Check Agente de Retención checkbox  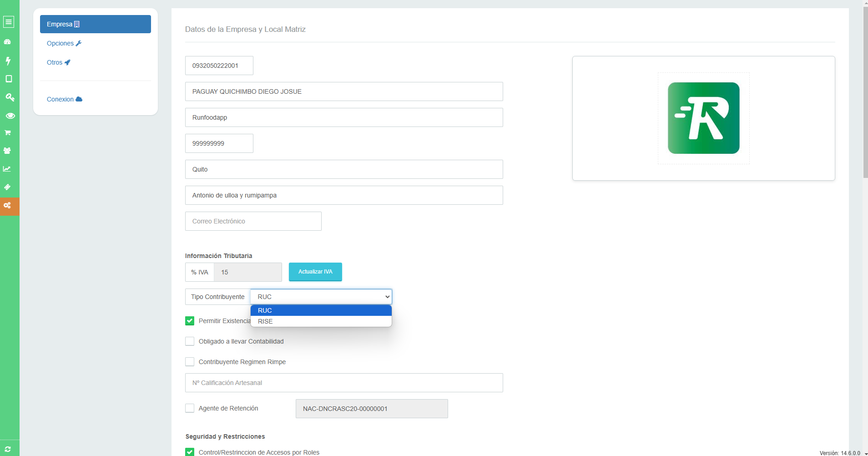(x=190, y=408)
